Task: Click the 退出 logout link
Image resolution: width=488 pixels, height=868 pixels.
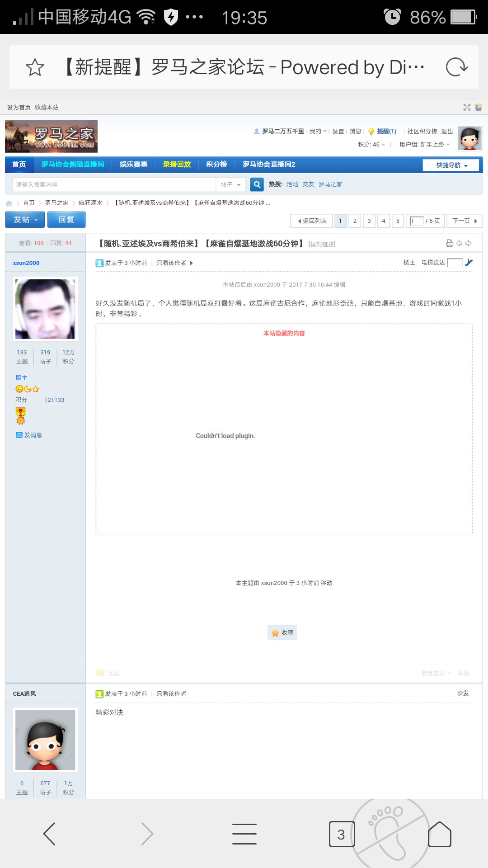Action: pos(447,132)
